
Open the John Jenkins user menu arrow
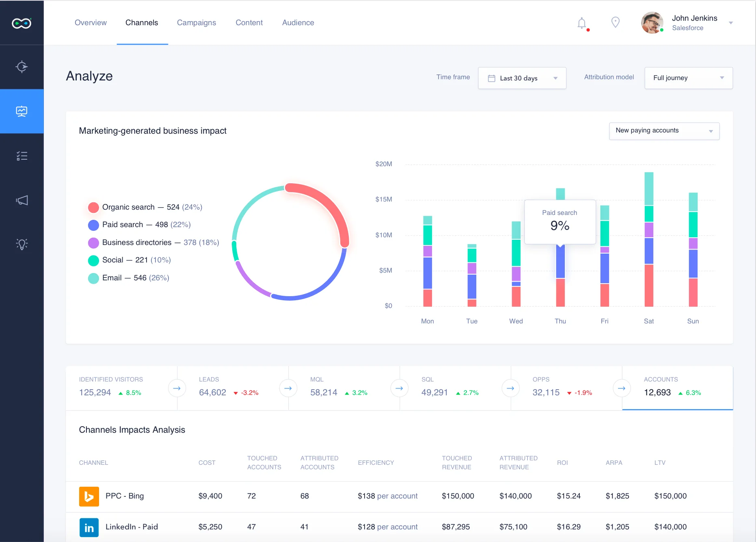pos(730,23)
